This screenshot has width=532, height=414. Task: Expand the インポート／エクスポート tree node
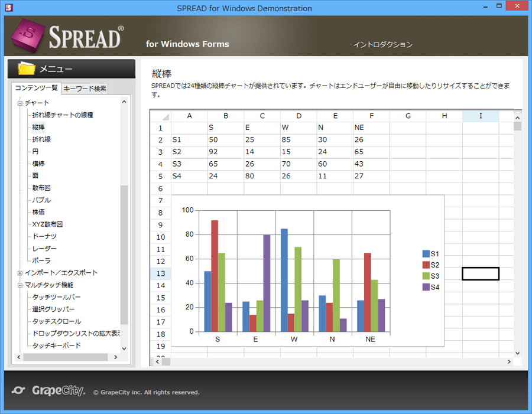pyautogui.click(x=20, y=273)
